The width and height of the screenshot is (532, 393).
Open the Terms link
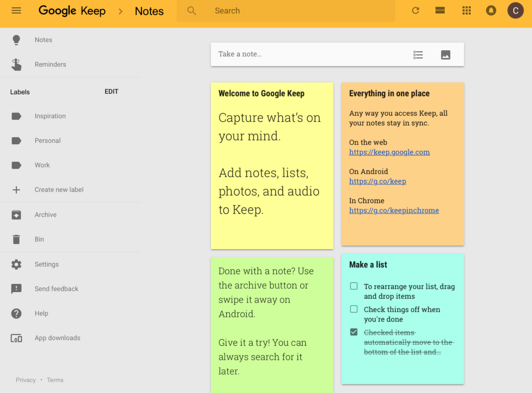pyautogui.click(x=55, y=380)
